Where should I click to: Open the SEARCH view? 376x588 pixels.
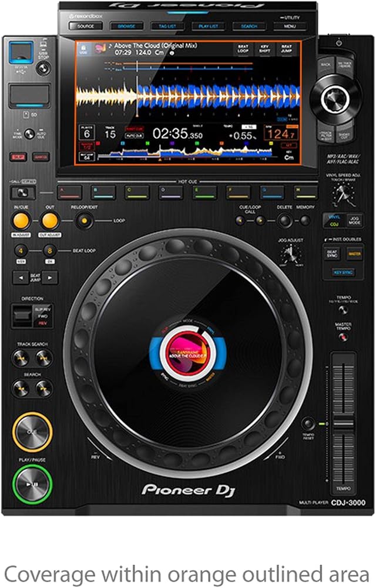[x=249, y=26]
